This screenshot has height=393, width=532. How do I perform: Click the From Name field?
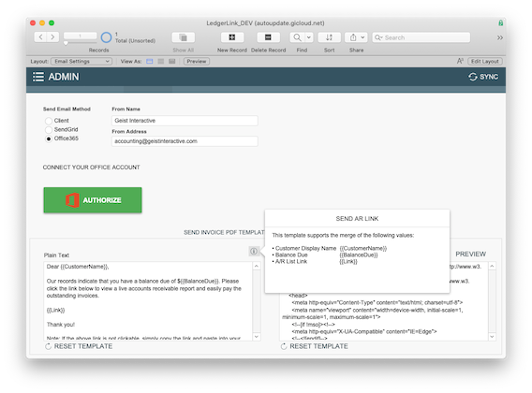(x=185, y=121)
